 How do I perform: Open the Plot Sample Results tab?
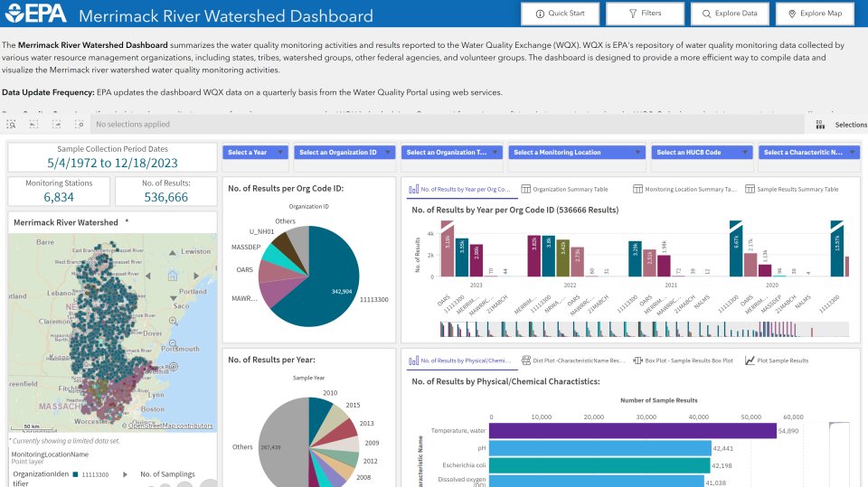(x=776, y=361)
